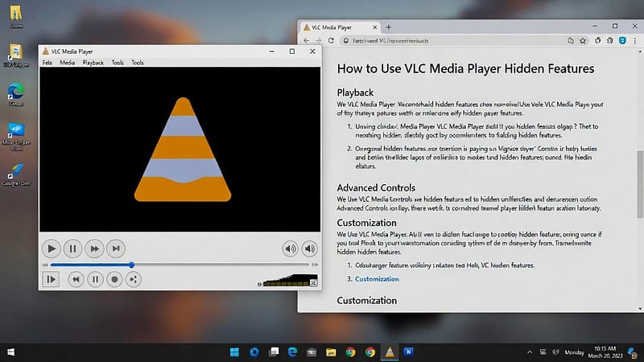
Task: Open a new browser tab
Action: [x=389, y=27]
